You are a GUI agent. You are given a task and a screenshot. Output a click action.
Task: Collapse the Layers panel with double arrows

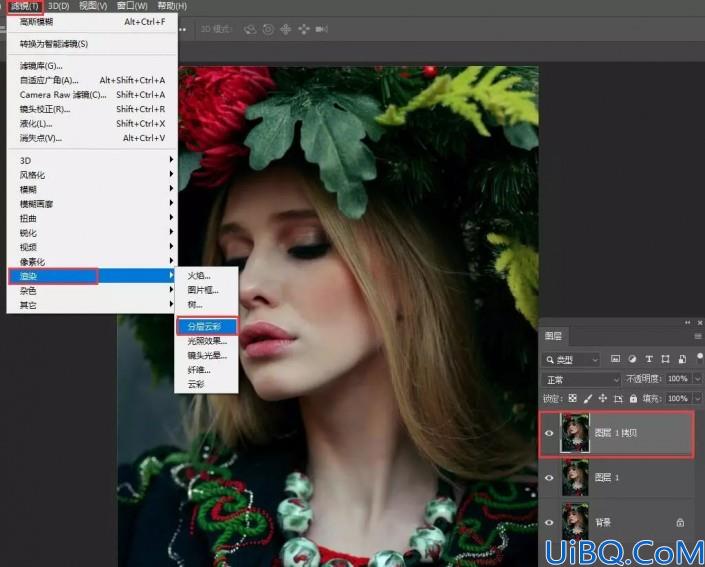(x=687, y=322)
